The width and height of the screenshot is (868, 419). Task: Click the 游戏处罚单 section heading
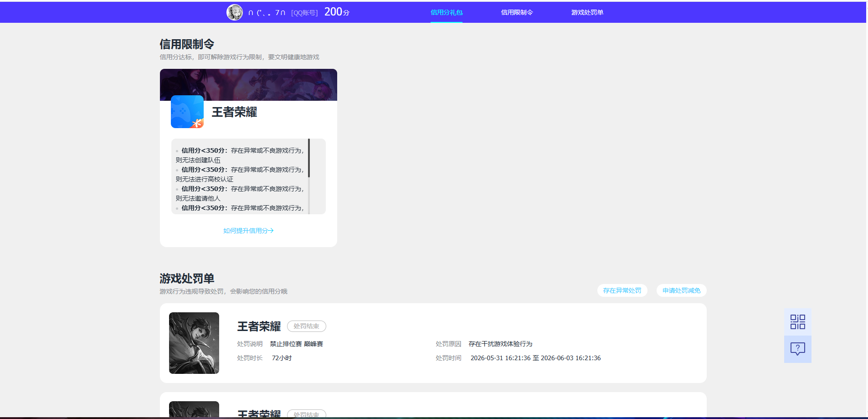(x=187, y=279)
